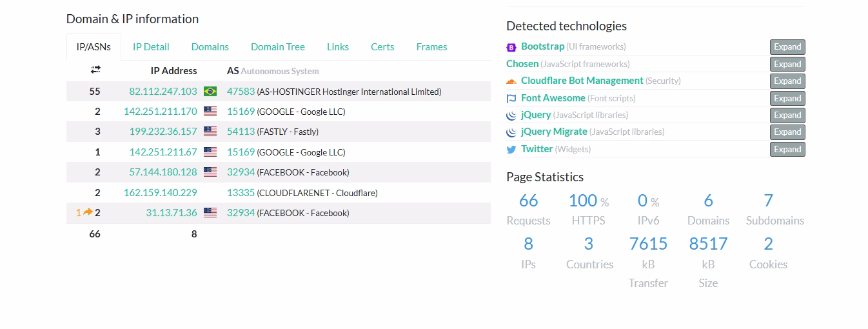Open IP address 162.159.140.229

tap(161, 192)
